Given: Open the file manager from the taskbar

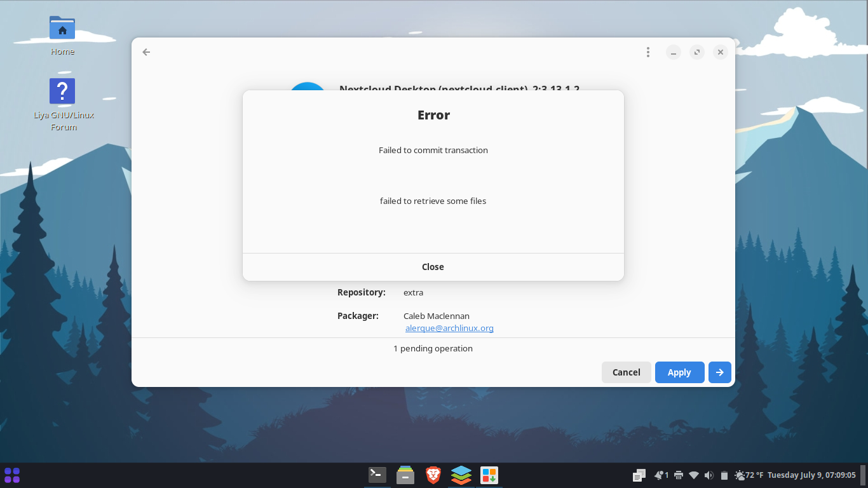Looking at the screenshot, I should [x=405, y=475].
